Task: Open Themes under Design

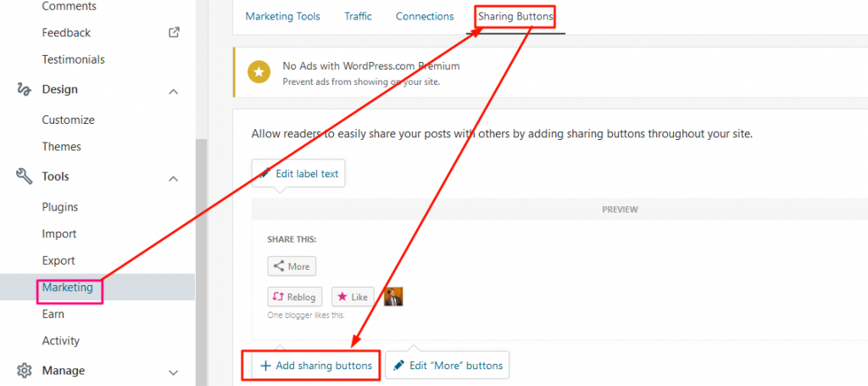Action: point(61,146)
